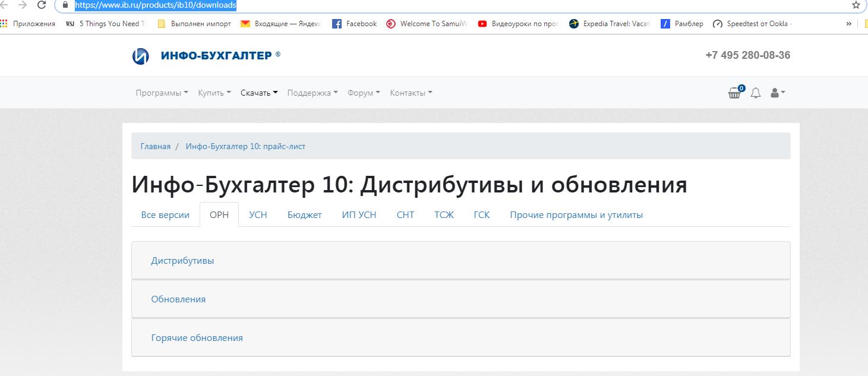Expand the Обновления section

click(x=460, y=299)
